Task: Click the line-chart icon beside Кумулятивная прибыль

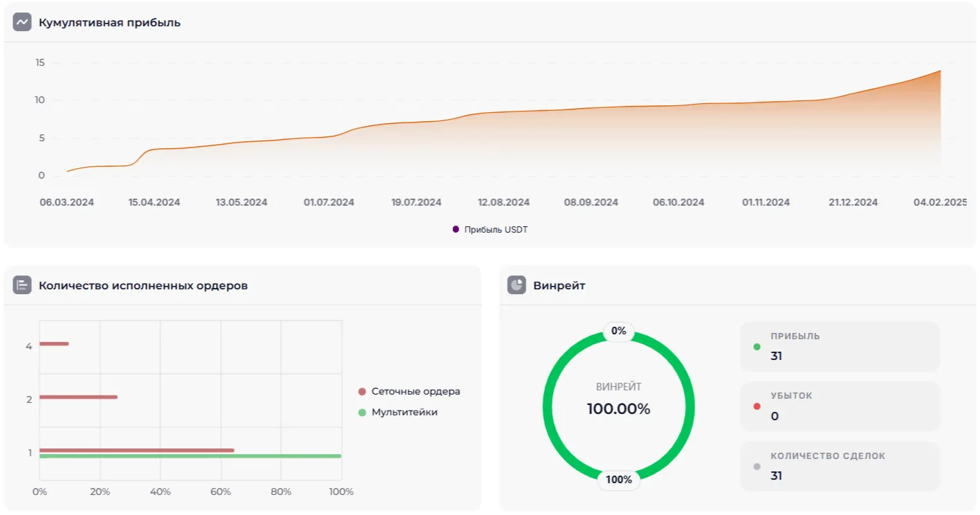Action: click(x=22, y=22)
